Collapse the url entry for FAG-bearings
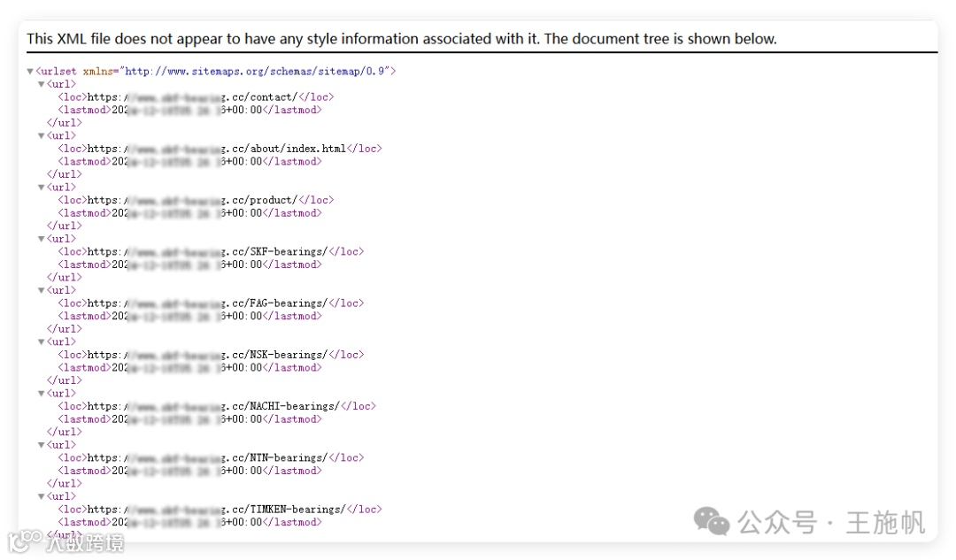This screenshot has height=560, width=956. pos(42,290)
